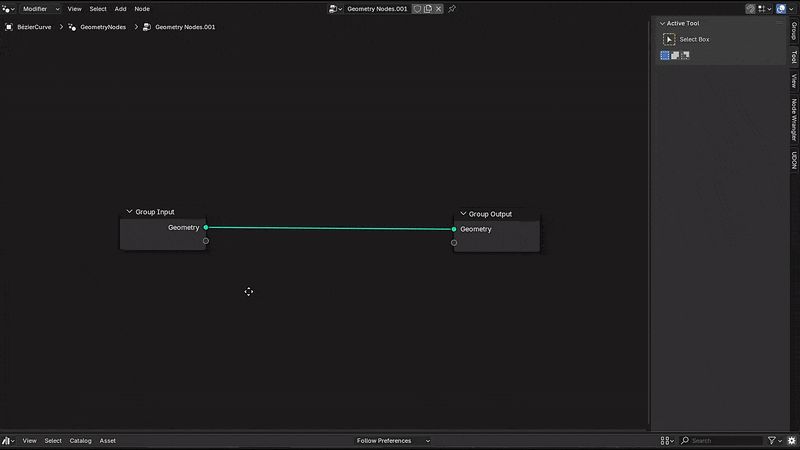Open View menu in asset browser bar
The image size is (800, 450).
pyautogui.click(x=30, y=441)
